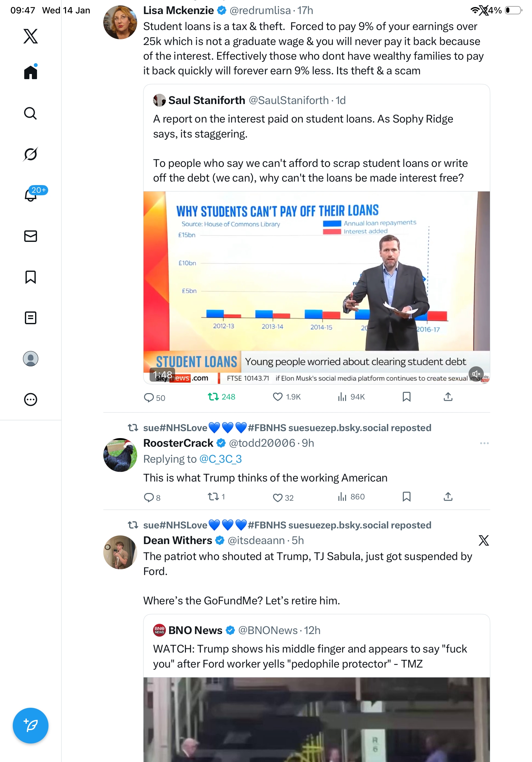Open options menu on RoosterCrack post

tap(484, 443)
